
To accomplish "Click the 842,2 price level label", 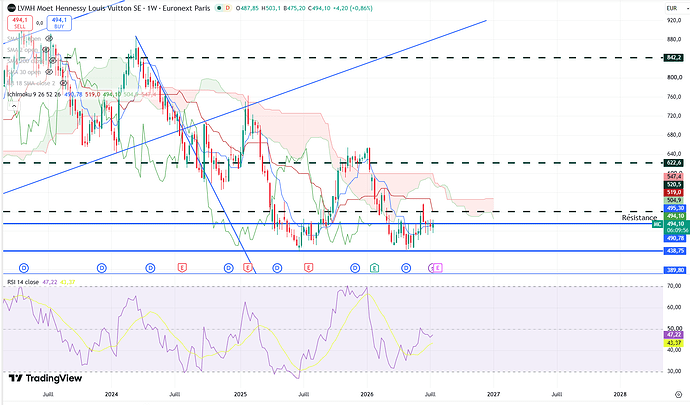I will coord(674,58).
